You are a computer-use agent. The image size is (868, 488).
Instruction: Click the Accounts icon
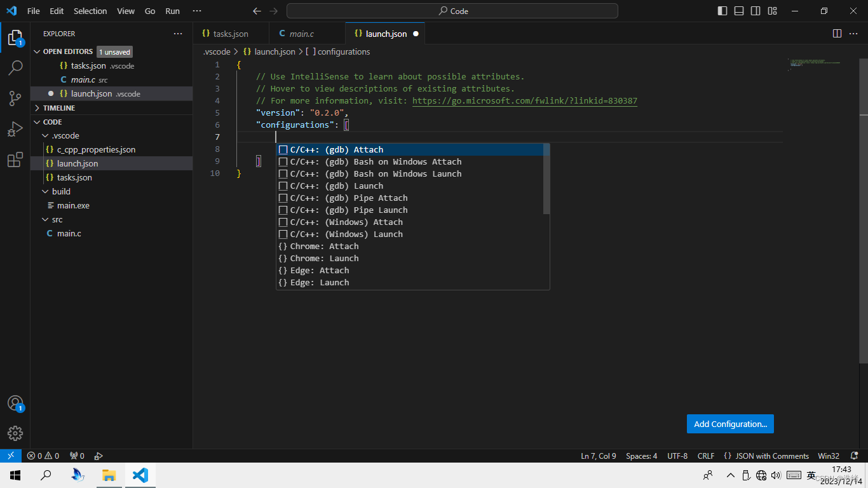[15, 403]
